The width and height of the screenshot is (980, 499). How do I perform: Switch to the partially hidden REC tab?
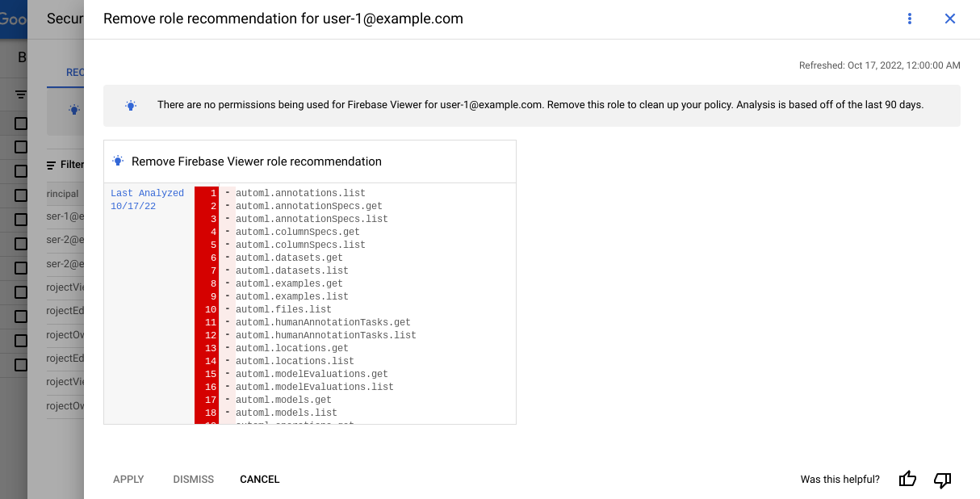(75, 73)
